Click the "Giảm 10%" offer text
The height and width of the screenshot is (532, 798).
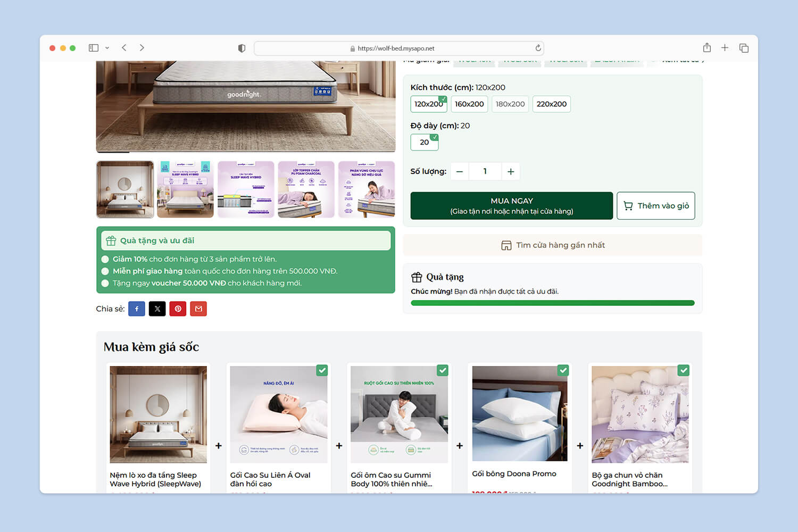pyautogui.click(x=130, y=259)
